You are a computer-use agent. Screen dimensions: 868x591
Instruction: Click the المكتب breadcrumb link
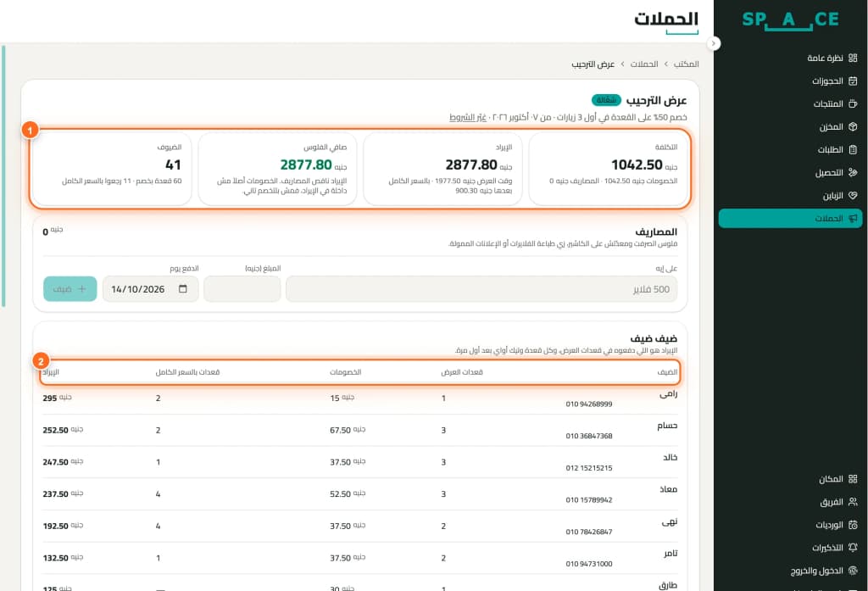[x=686, y=64]
